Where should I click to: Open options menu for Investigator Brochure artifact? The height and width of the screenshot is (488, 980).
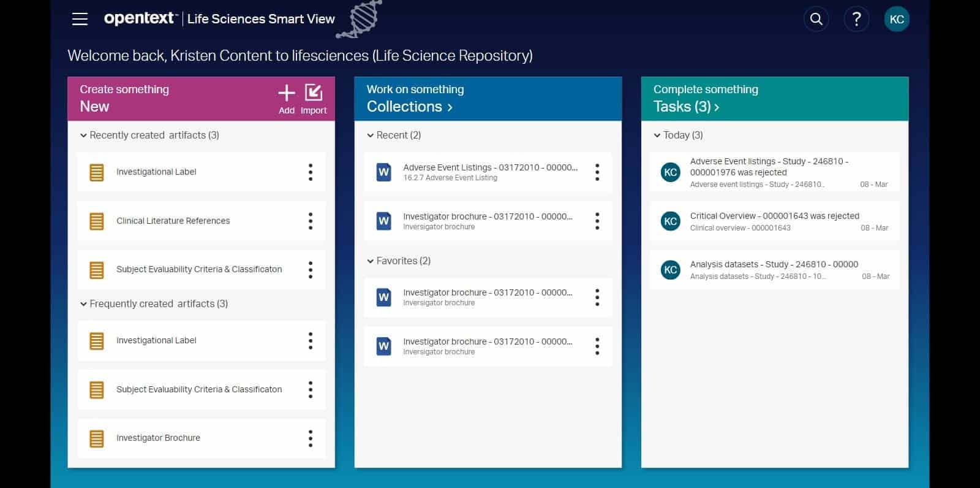click(x=311, y=438)
